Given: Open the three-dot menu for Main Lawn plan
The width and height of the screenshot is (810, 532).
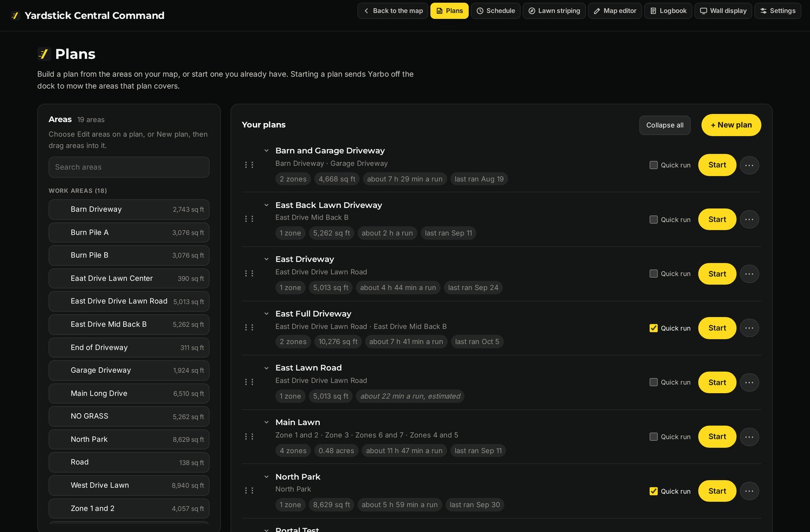Looking at the screenshot, I should (x=750, y=436).
